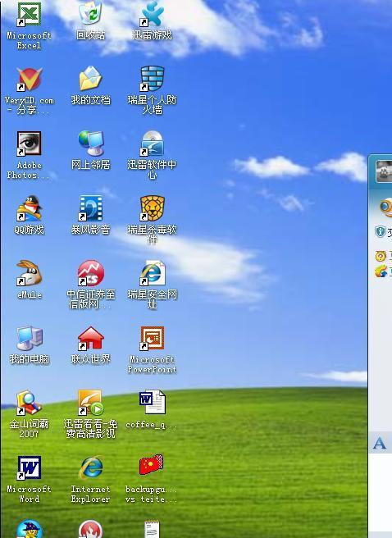Select the VeryCD.com desktop shortcut
Screen dimensions: 392x538
click(30, 79)
